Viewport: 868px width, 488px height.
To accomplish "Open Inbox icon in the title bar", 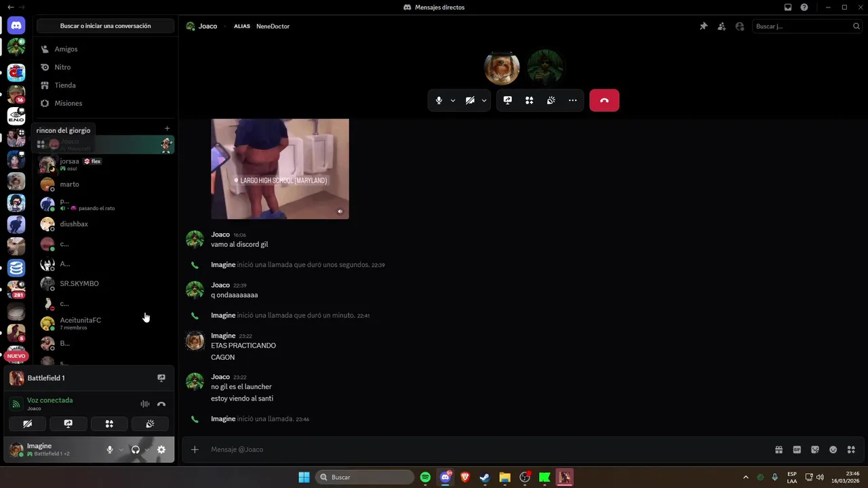I will tap(788, 7).
